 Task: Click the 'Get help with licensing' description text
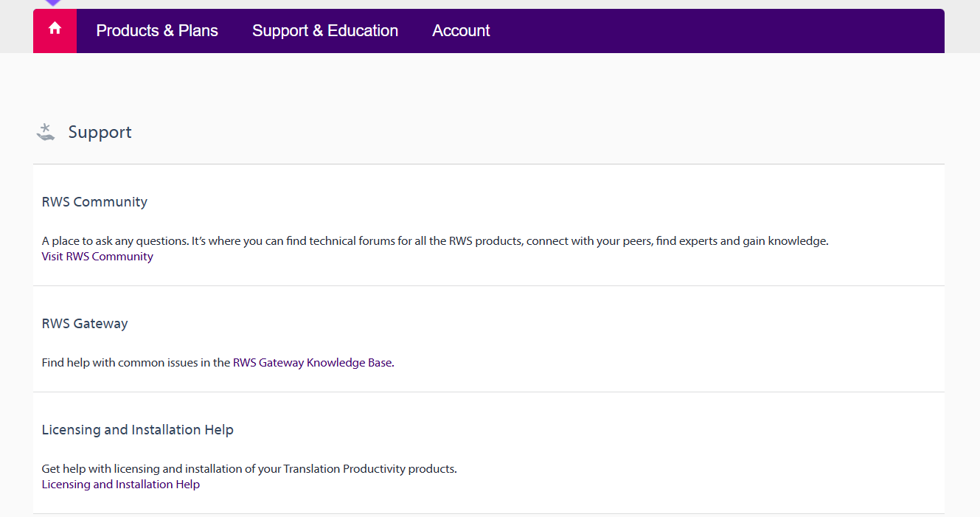click(249, 469)
